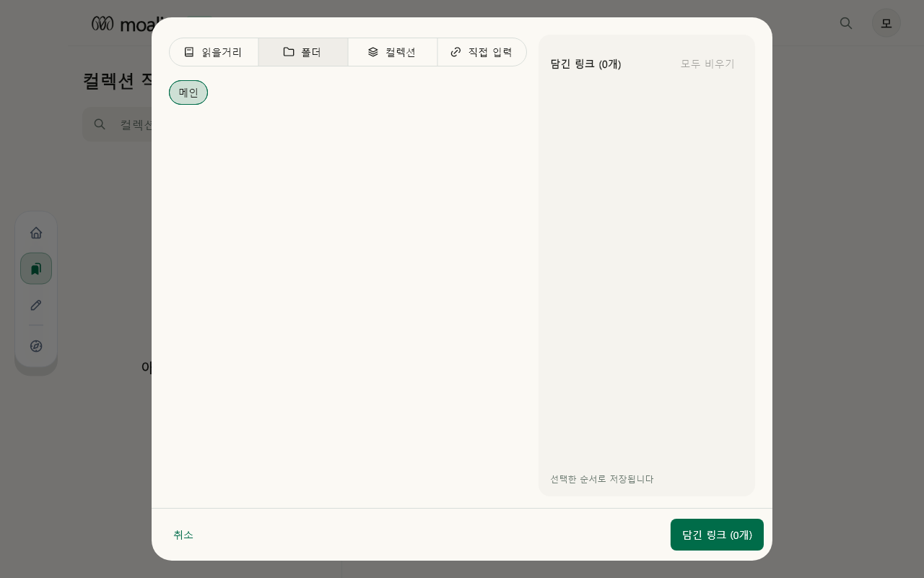Toggle the 메인 folder chip
The width and height of the screenshot is (924, 578).
point(188,92)
